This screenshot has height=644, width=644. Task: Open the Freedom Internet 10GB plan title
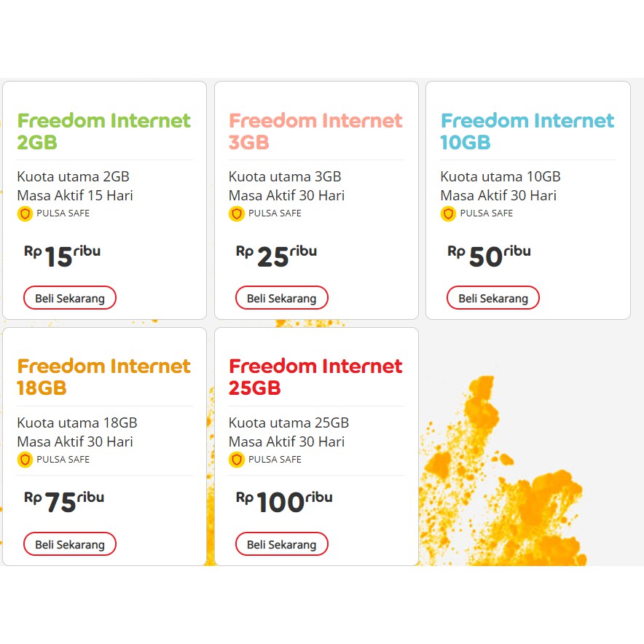pyautogui.click(x=526, y=131)
